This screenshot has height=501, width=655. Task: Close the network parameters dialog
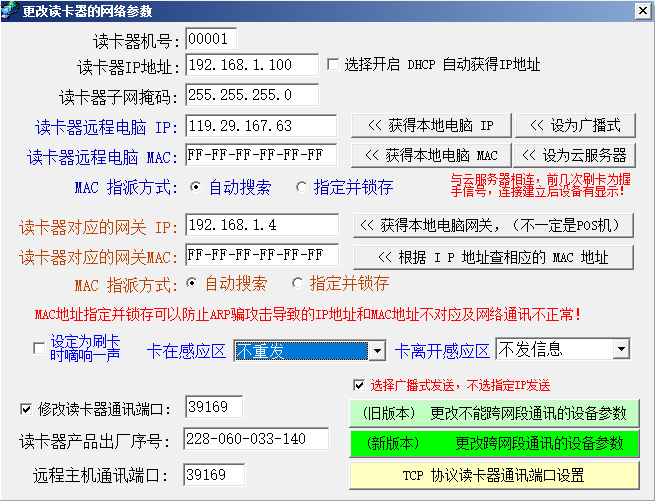[642, 10]
